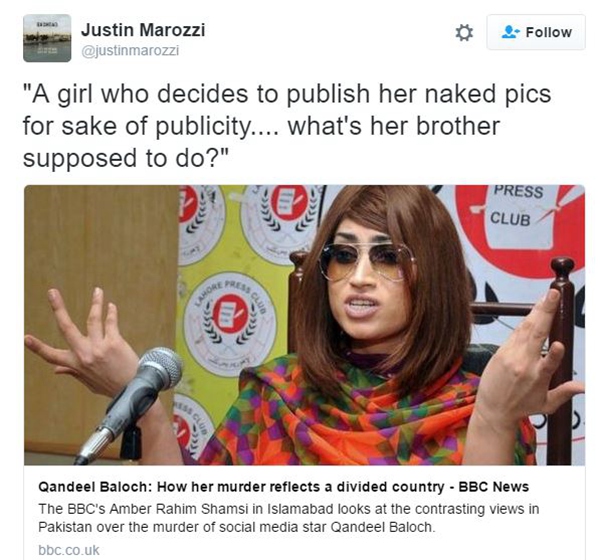Click the Lahore Press Club round logo

point(230,323)
